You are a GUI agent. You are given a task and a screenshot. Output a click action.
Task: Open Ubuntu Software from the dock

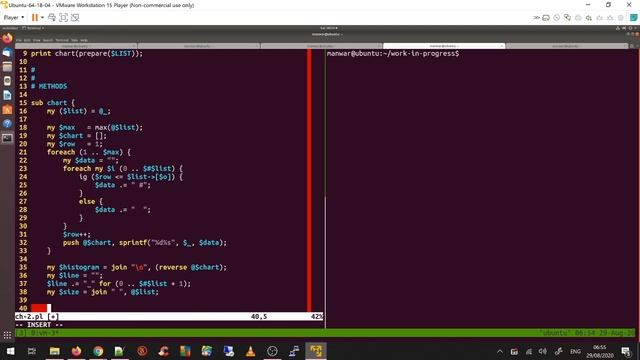[7, 109]
